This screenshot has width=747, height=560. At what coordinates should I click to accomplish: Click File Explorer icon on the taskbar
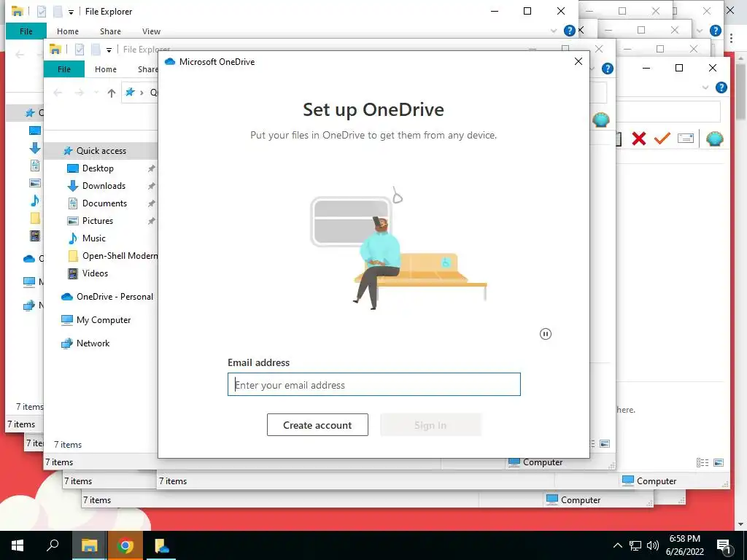(89, 545)
